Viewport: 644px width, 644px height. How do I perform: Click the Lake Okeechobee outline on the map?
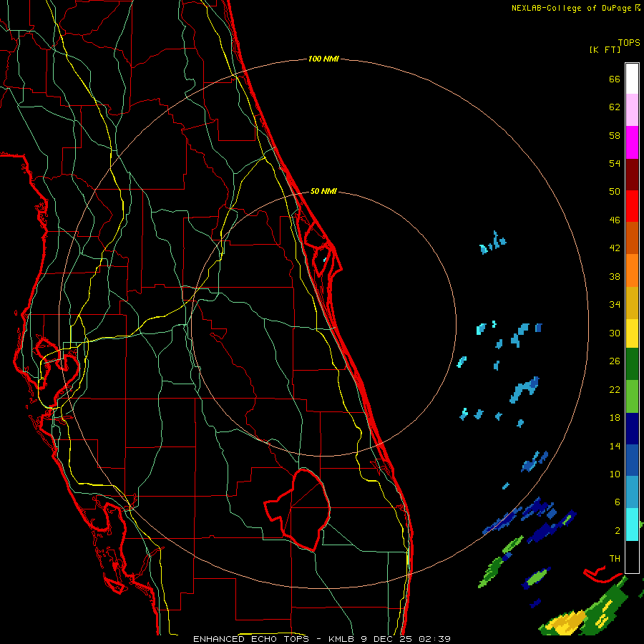coord(298,509)
